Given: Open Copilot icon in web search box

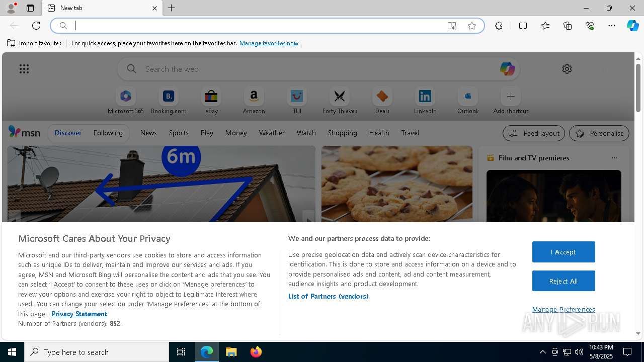Looking at the screenshot, I should point(507,69).
